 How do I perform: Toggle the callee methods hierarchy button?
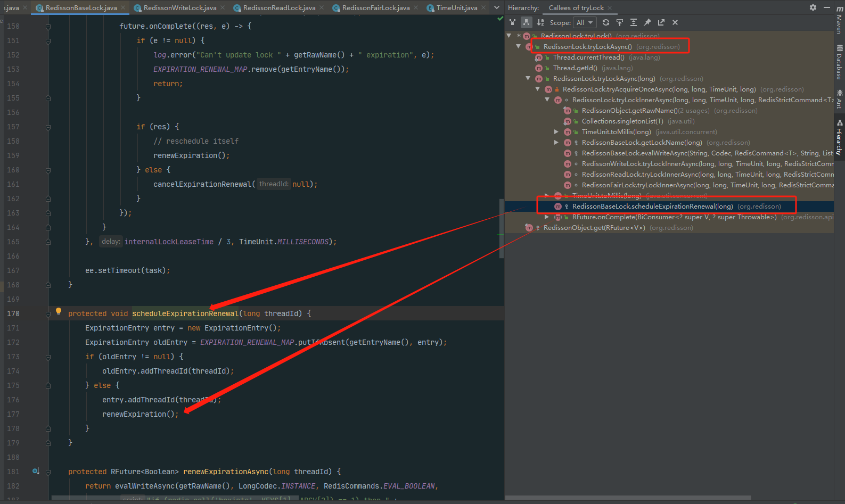(526, 22)
